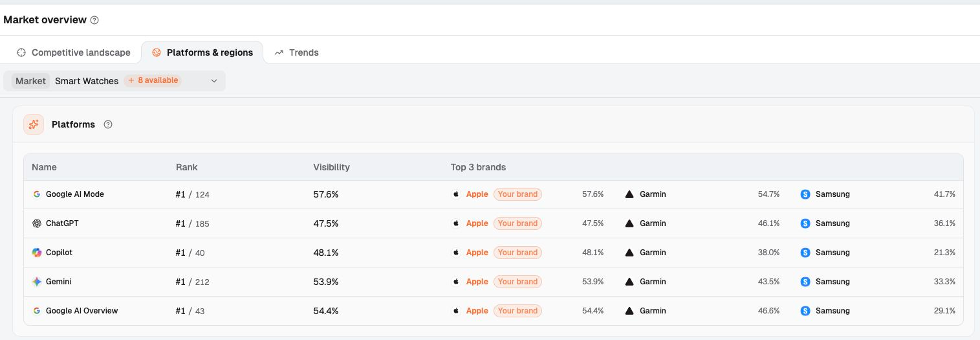Click the Copilot logo icon
This screenshot has width=980, height=340.
pyautogui.click(x=37, y=253)
